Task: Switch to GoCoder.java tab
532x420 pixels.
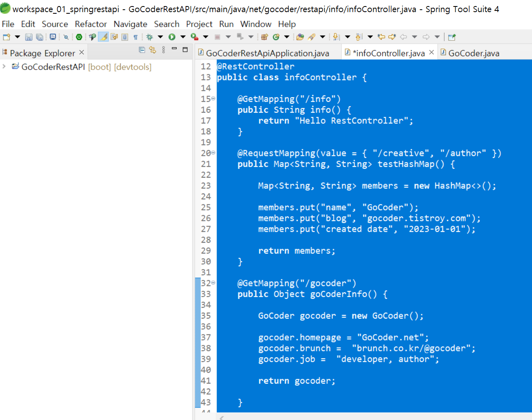Action: click(x=474, y=53)
